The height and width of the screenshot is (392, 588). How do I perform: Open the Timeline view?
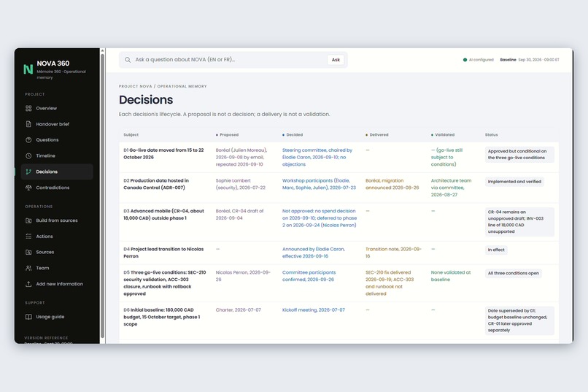57,155
